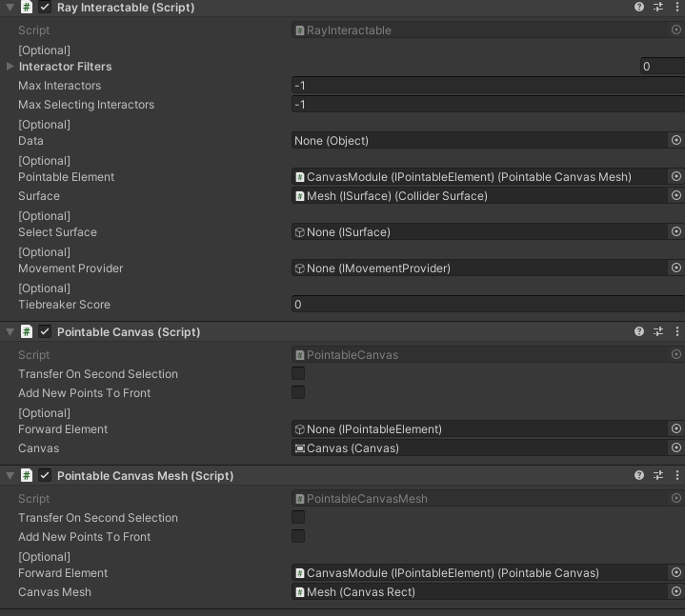Click the None (IPointableElement) Forward Element field
Viewport: 685px width, 616px height.
tap(479, 429)
